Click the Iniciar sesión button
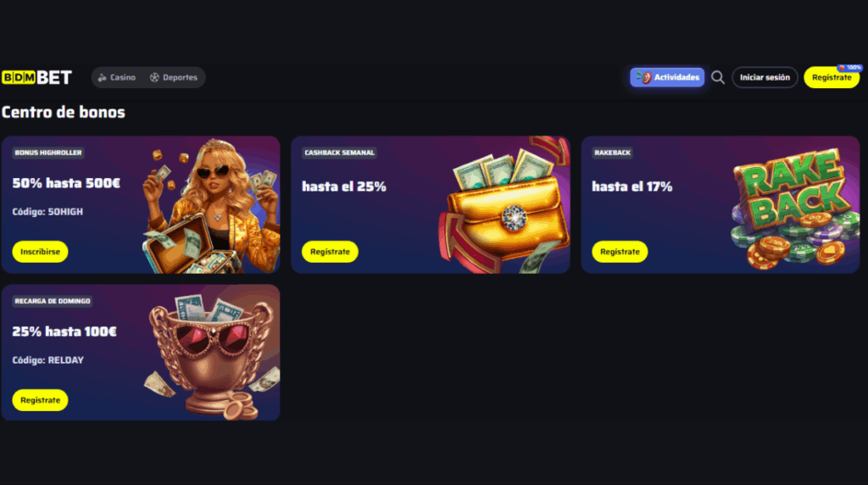The width and height of the screenshot is (868, 485). [765, 77]
